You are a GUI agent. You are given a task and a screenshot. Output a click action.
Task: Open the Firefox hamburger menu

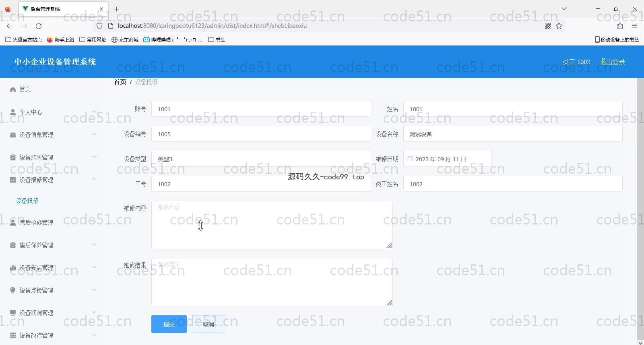(x=634, y=26)
